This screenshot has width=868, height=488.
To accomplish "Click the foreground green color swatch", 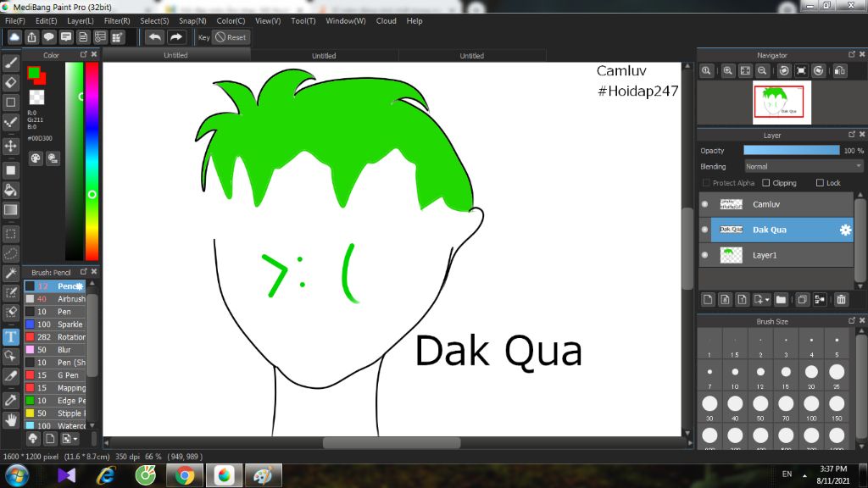I will click(33, 73).
